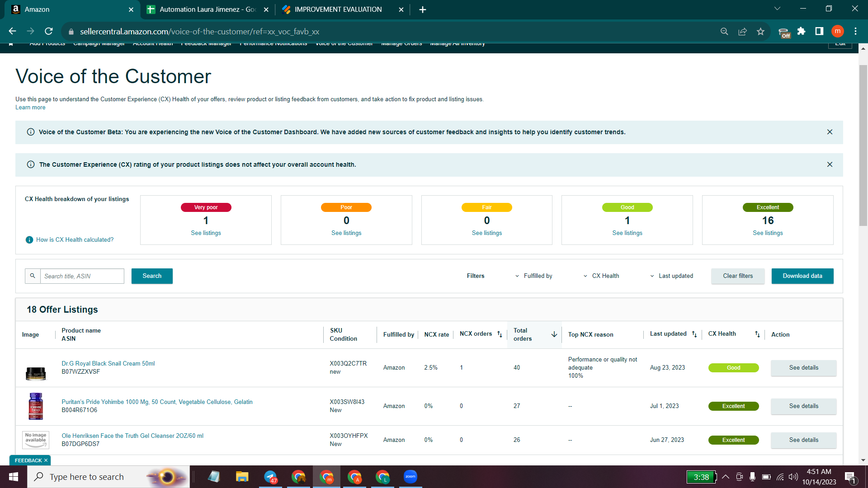The height and width of the screenshot is (488, 868).
Task: Open Wi-Fi network settings in tray
Action: pos(780,477)
